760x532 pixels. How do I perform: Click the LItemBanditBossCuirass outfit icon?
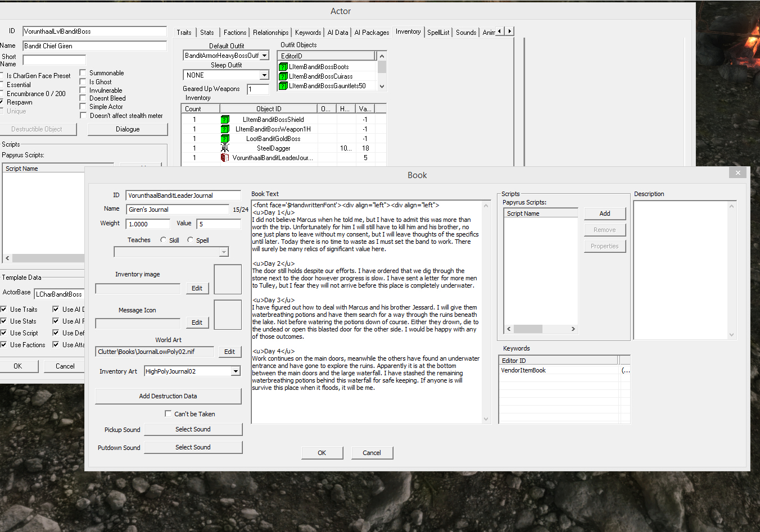pyautogui.click(x=283, y=76)
